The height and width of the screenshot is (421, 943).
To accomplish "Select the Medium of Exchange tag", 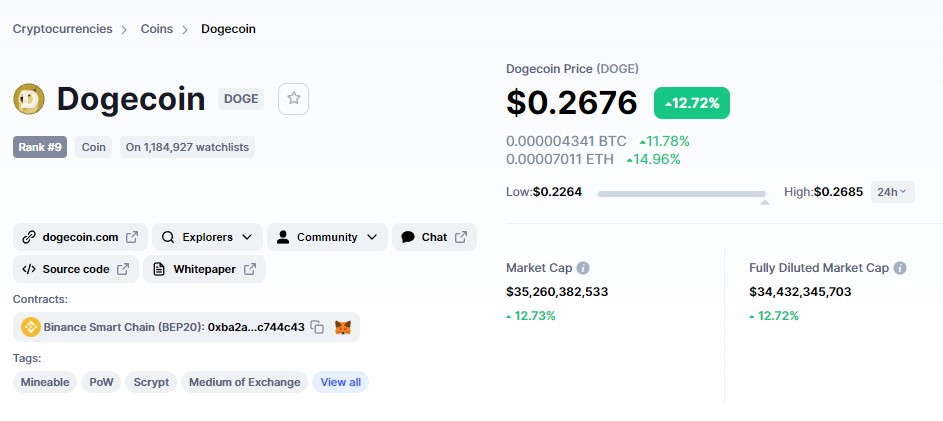I will pyautogui.click(x=244, y=382).
